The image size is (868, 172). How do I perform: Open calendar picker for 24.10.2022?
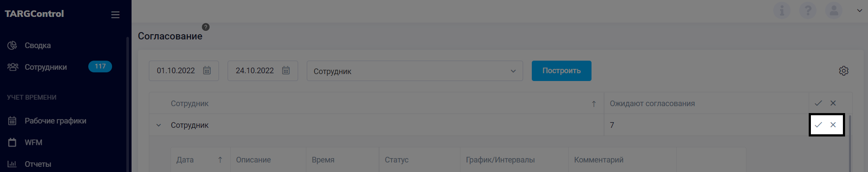(x=286, y=71)
